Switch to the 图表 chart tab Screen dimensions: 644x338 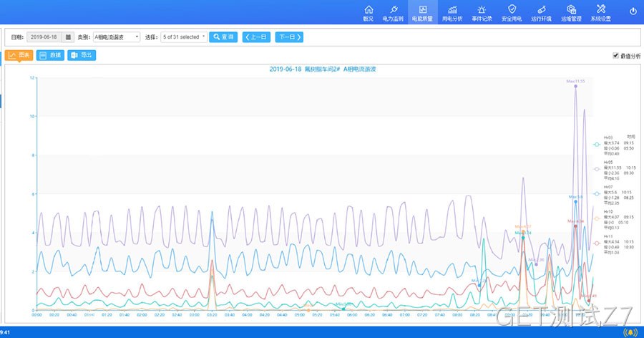(19, 55)
